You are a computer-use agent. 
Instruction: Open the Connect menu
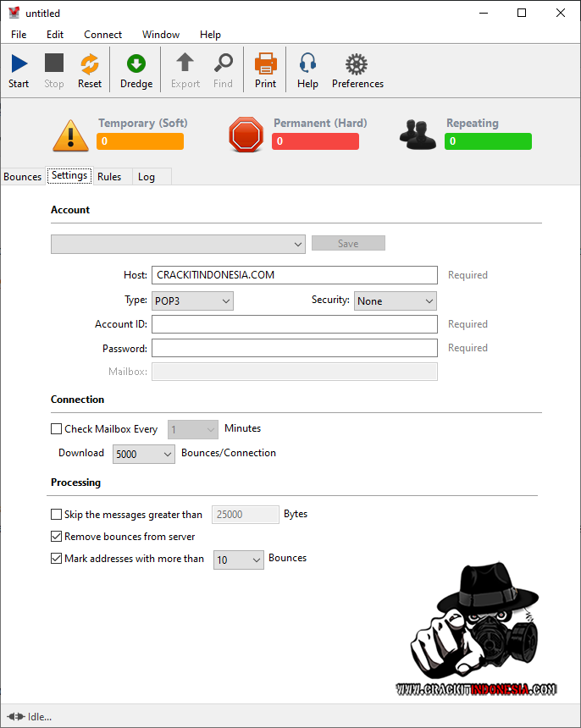102,35
